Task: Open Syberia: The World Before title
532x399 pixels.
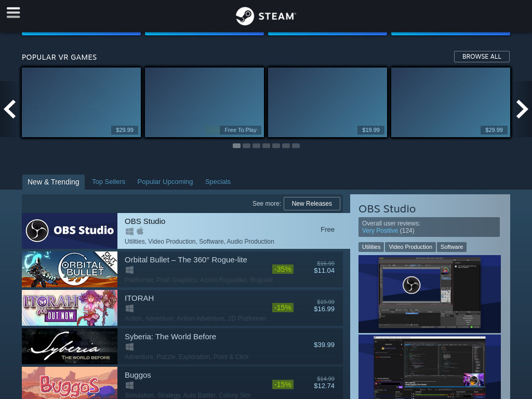Action: point(170,337)
